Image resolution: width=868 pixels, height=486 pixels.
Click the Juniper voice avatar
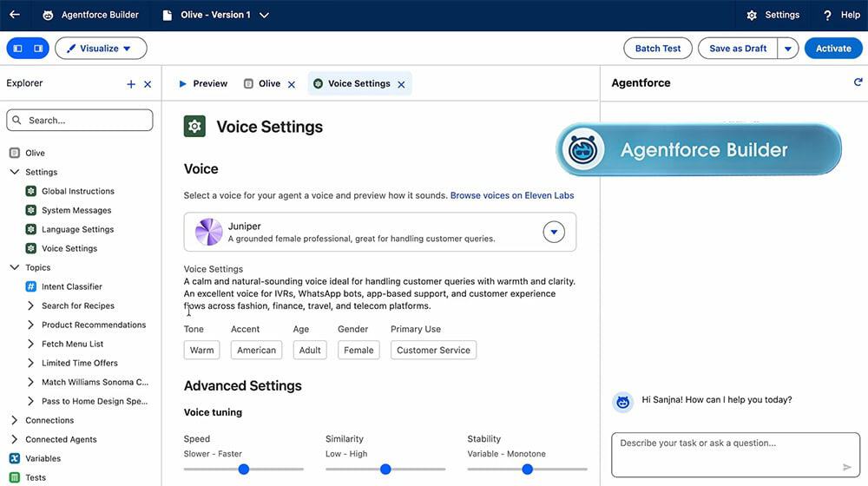coord(208,232)
